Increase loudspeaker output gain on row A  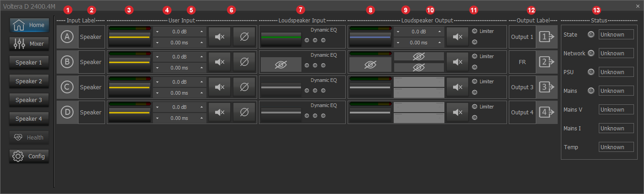click(x=440, y=32)
